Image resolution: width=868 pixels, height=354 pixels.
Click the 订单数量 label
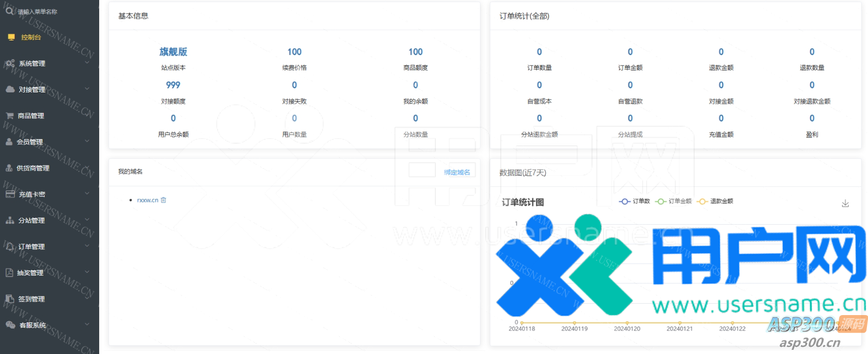[x=539, y=67]
